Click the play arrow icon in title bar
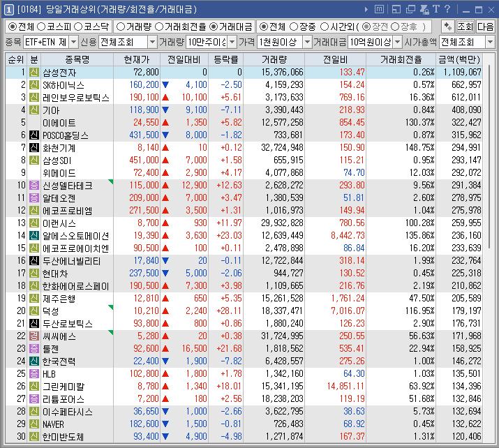 pos(366,10)
